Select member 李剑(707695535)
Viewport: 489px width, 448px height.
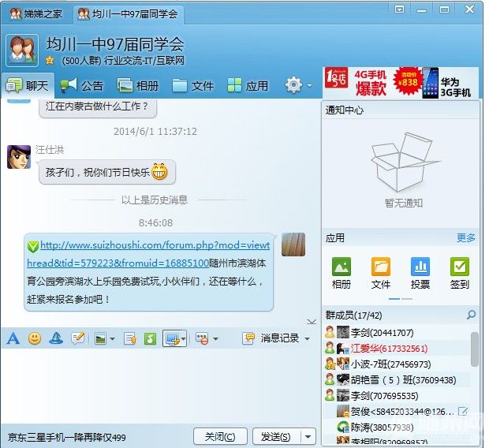click(398, 396)
